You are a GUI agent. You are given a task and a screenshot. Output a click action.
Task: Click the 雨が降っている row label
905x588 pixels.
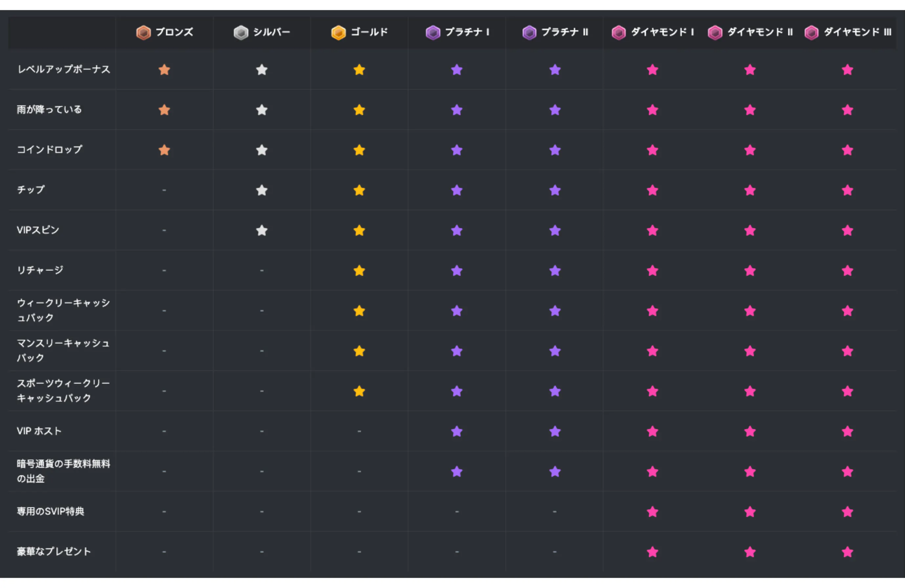point(50,110)
